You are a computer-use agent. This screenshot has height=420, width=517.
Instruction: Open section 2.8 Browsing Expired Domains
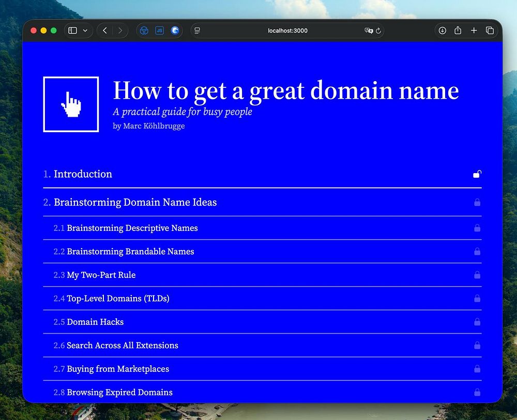262,392
